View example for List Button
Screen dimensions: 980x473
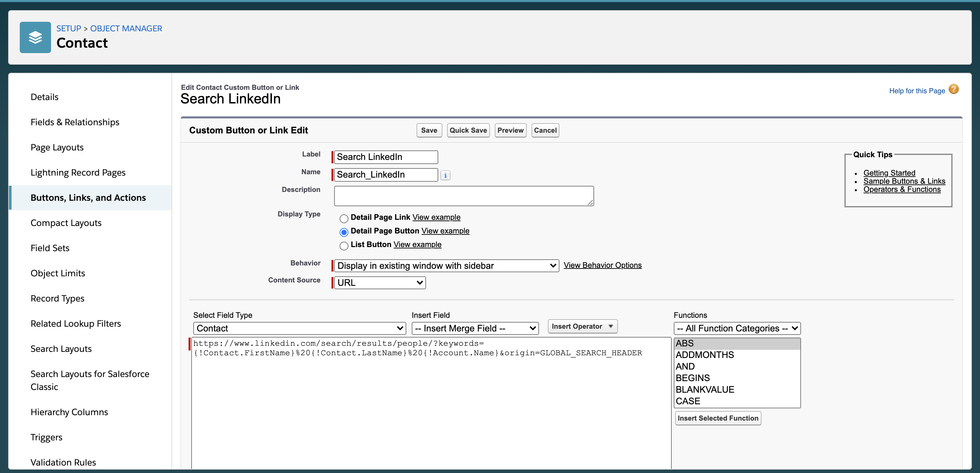click(x=417, y=244)
